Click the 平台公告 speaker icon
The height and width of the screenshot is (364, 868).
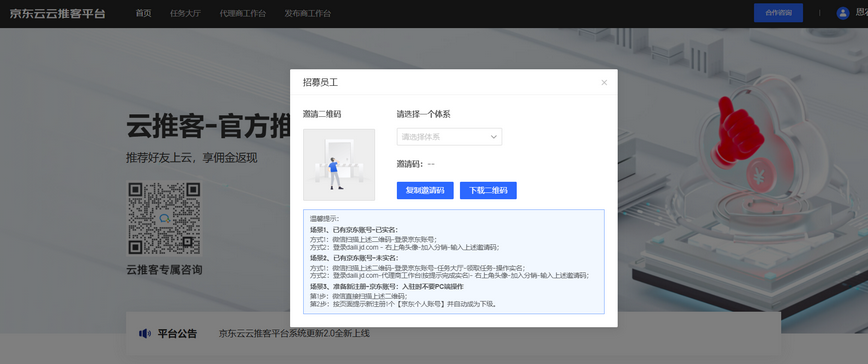[144, 334]
